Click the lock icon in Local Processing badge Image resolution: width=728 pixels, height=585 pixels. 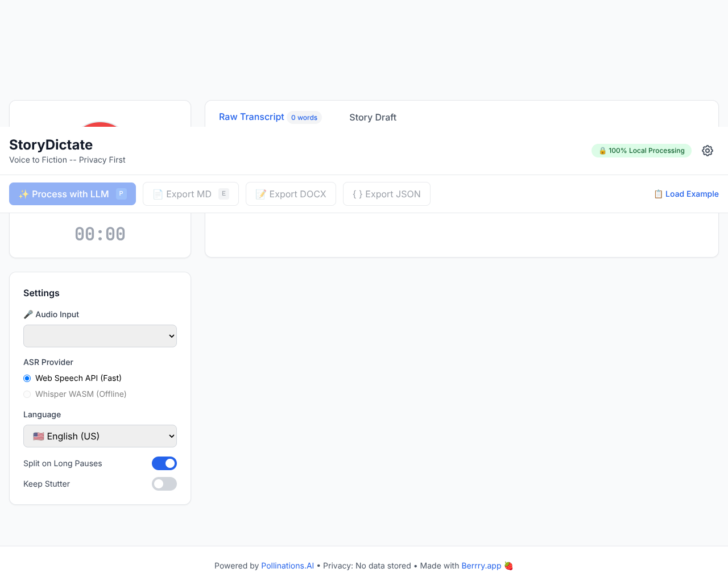click(x=602, y=151)
